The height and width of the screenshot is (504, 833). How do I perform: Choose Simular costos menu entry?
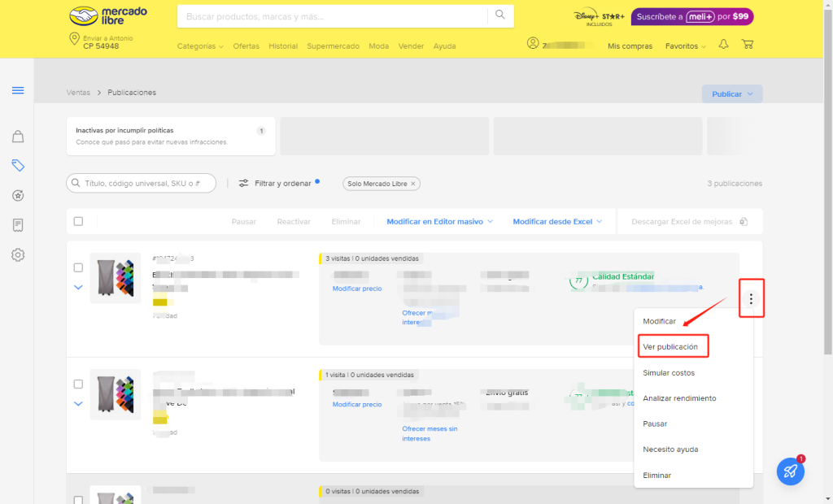(x=669, y=373)
